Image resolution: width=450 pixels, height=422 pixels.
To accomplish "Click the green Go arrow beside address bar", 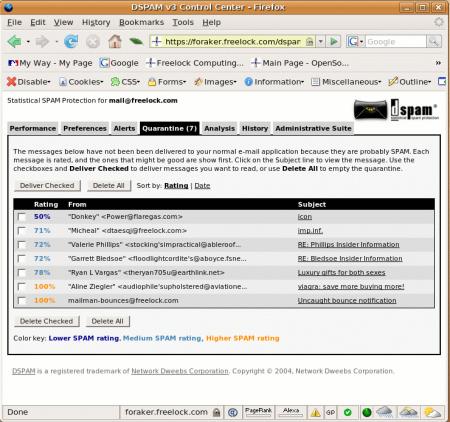I will click(x=334, y=42).
